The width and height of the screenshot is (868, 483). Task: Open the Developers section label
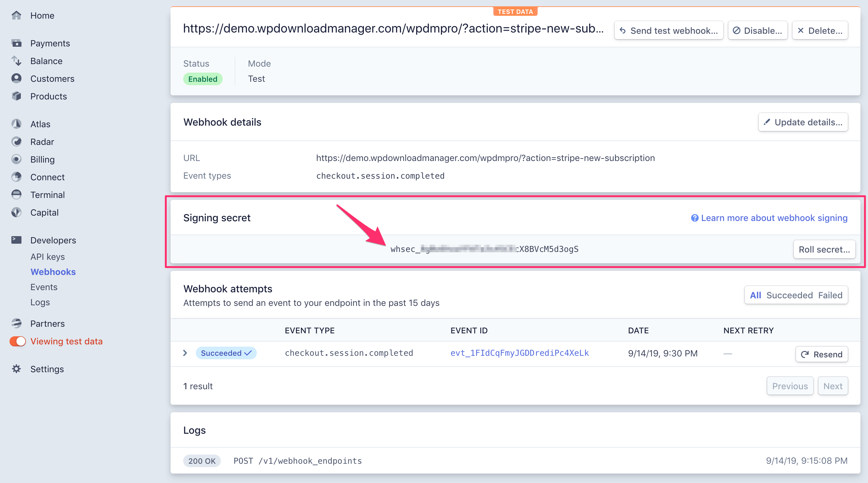click(53, 240)
